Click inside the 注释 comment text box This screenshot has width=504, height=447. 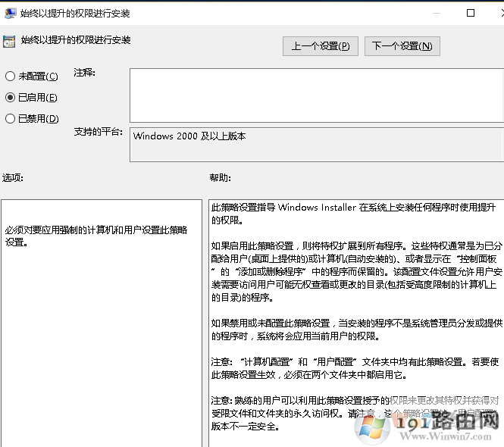315,95
